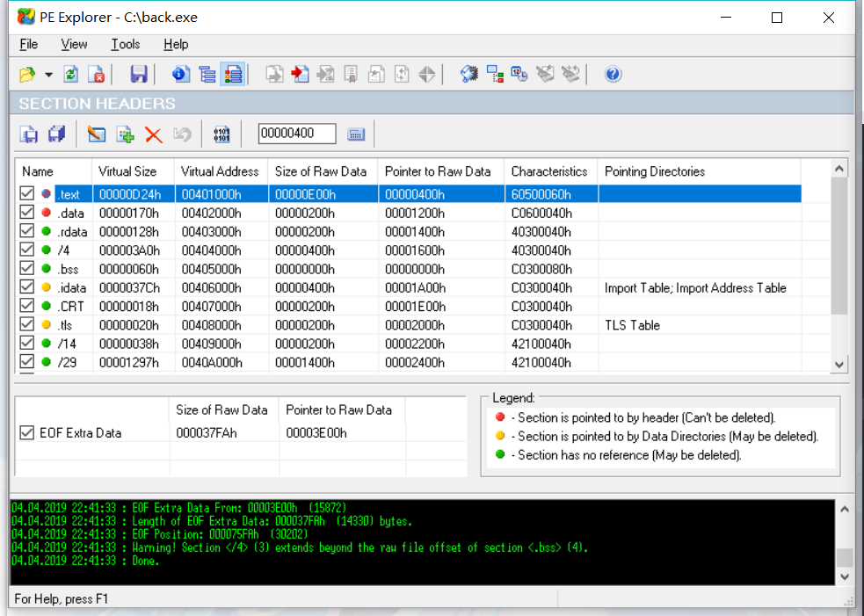The width and height of the screenshot is (864, 616).
Task: Toggle the /4 section checkbox
Action: click(27, 250)
